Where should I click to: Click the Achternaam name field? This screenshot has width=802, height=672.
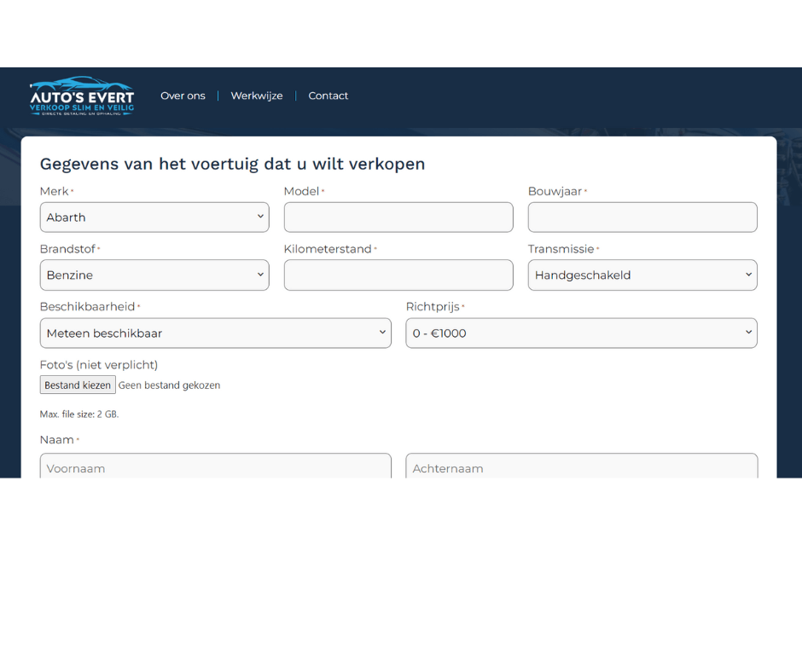pyautogui.click(x=582, y=466)
